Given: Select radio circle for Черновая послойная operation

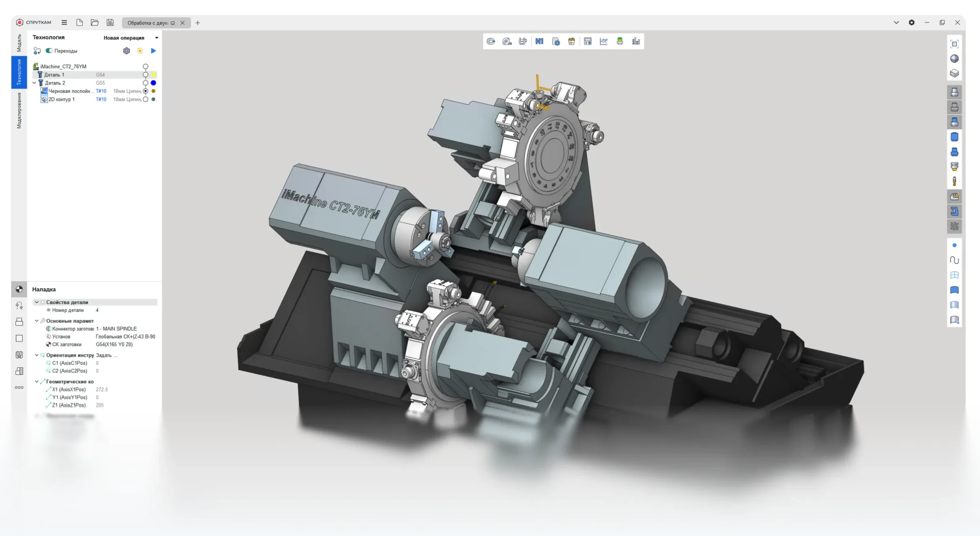Looking at the screenshot, I should click(x=145, y=91).
